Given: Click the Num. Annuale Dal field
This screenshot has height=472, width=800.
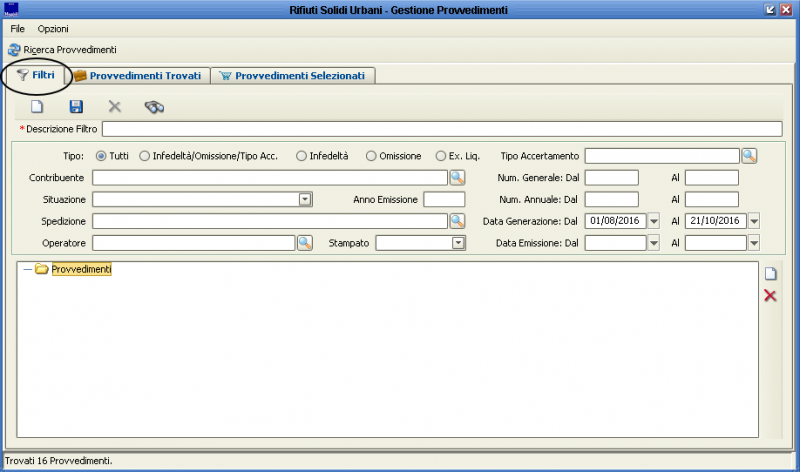Looking at the screenshot, I should point(612,200).
